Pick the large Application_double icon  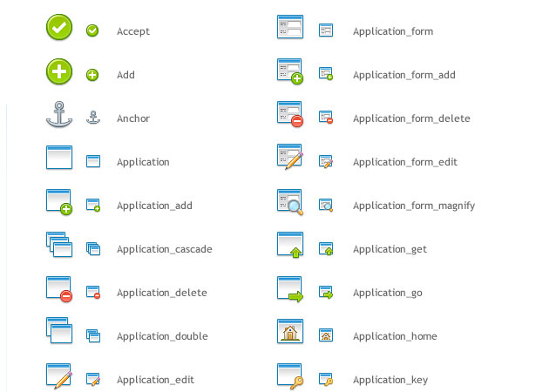(59, 330)
